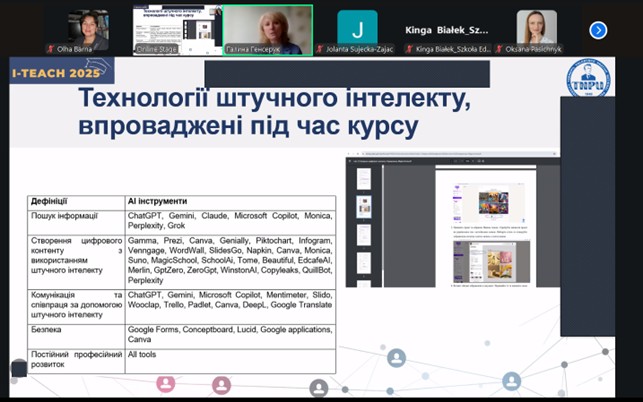Select the first page thumbnail in PDF sidebar
The image size is (643, 402).
pyautogui.click(x=364, y=179)
